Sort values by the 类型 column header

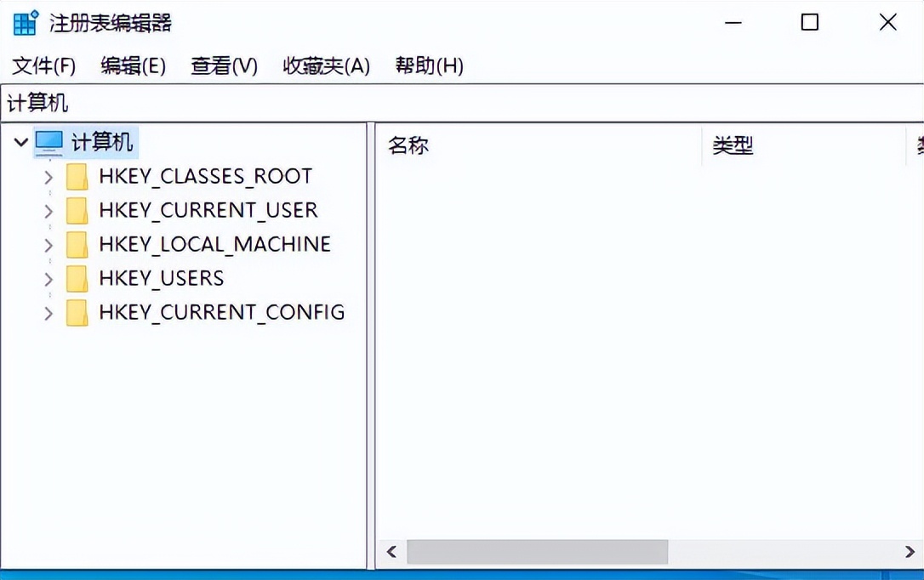(x=733, y=145)
